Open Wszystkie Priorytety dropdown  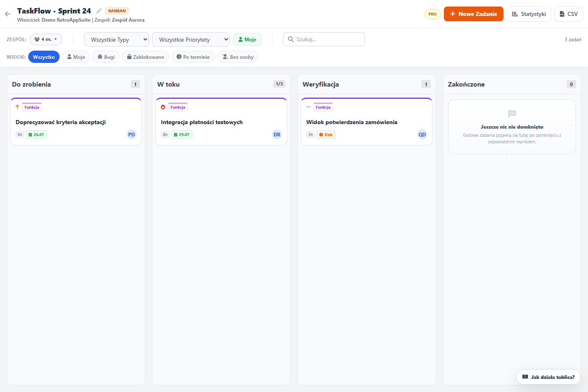[191, 40]
